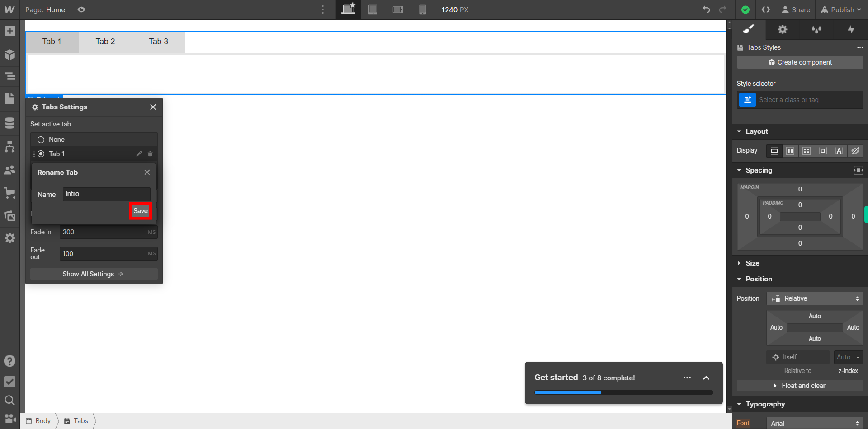868x429 pixels.
Task: Click the Share button
Action: 796,9
